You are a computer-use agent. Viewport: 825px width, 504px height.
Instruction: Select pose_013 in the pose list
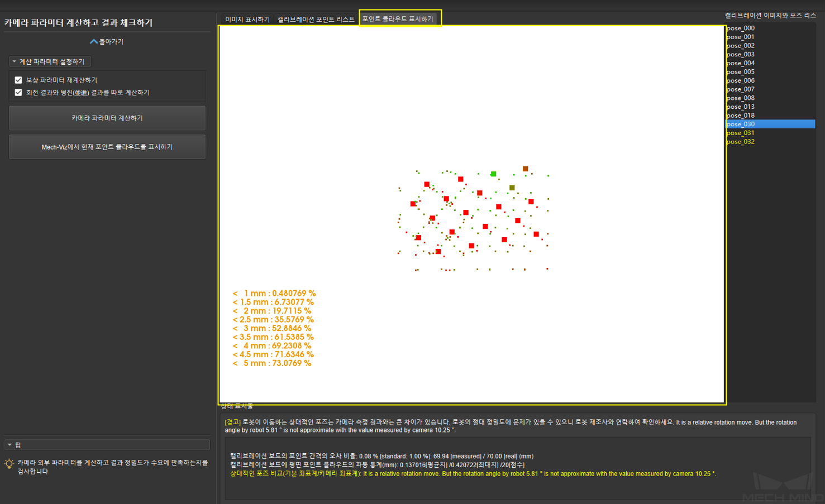(770, 107)
